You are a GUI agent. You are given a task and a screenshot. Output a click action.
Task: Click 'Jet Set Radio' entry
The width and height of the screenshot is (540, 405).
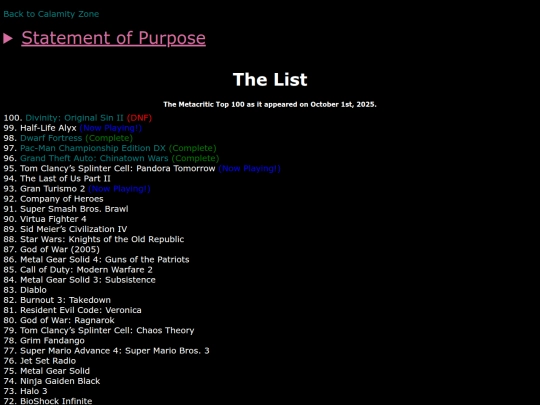tap(48, 361)
